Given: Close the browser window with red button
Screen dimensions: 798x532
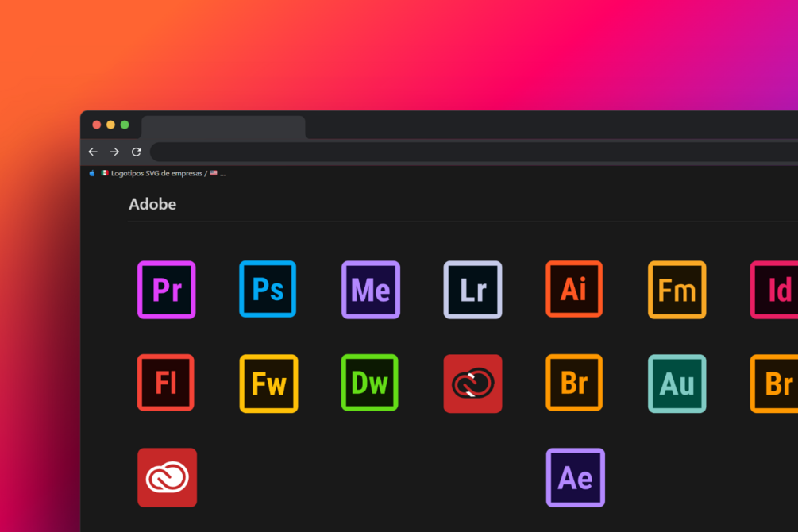Looking at the screenshot, I should 96,125.
